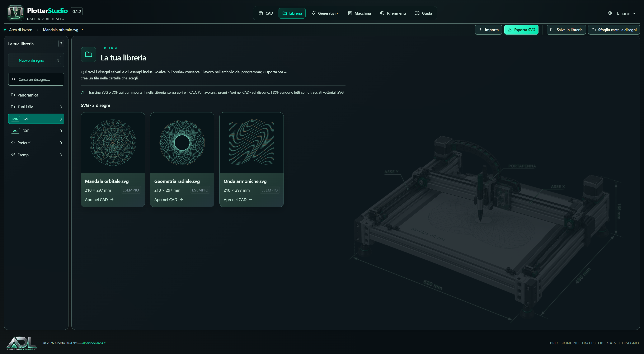
Task: Select the DXF filter in sidebar
Action: 36,131
